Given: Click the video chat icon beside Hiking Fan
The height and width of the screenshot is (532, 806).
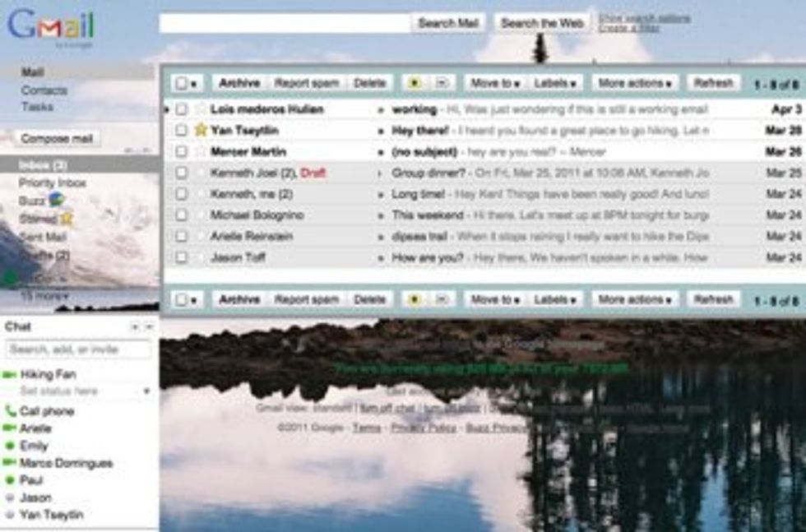Looking at the screenshot, I should 10,373.
